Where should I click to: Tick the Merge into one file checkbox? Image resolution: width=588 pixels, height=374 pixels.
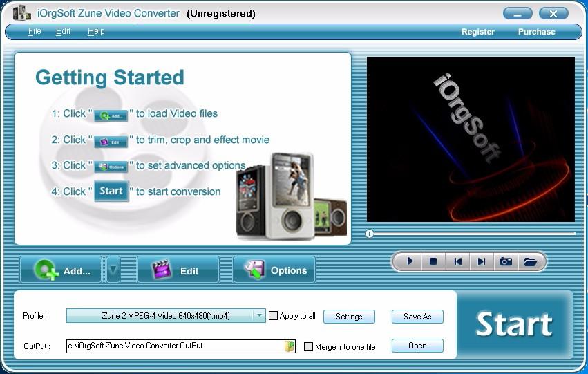pyautogui.click(x=308, y=346)
